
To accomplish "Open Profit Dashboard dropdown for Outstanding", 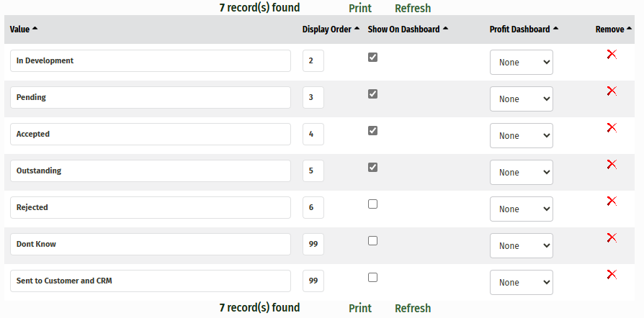I will (521, 173).
